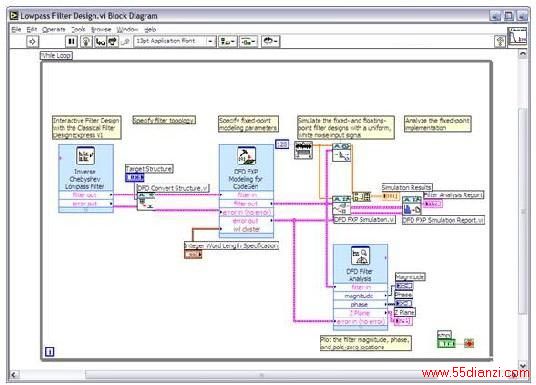Open the Distribute Objects dropdown

[x=249, y=42]
